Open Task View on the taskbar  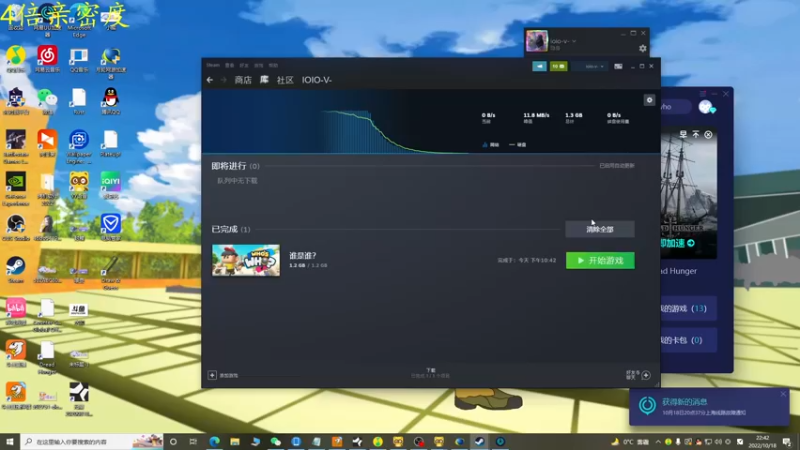(193, 441)
